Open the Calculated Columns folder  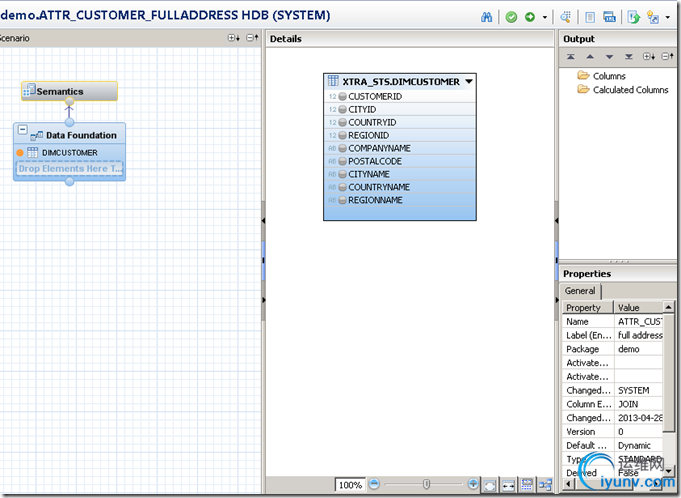(x=630, y=90)
